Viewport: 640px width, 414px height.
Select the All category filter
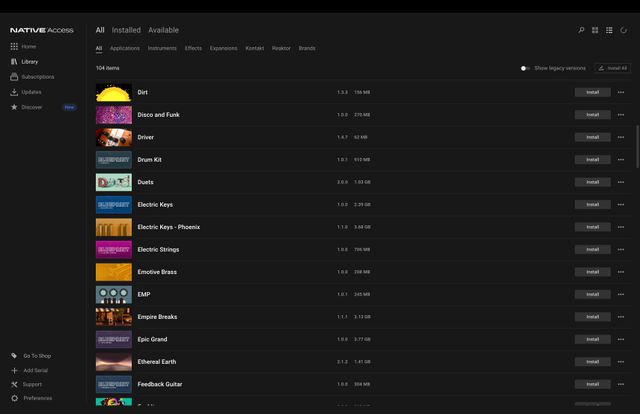pyautogui.click(x=99, y=48)
